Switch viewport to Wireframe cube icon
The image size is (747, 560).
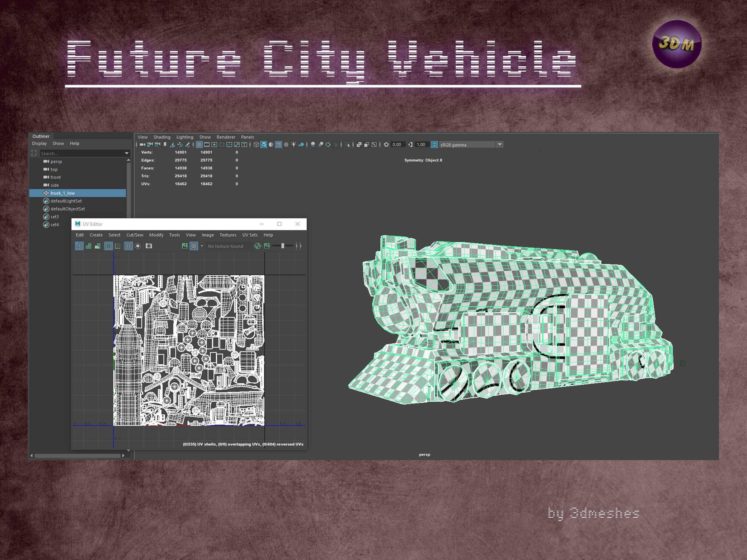(x=256, y=144)
